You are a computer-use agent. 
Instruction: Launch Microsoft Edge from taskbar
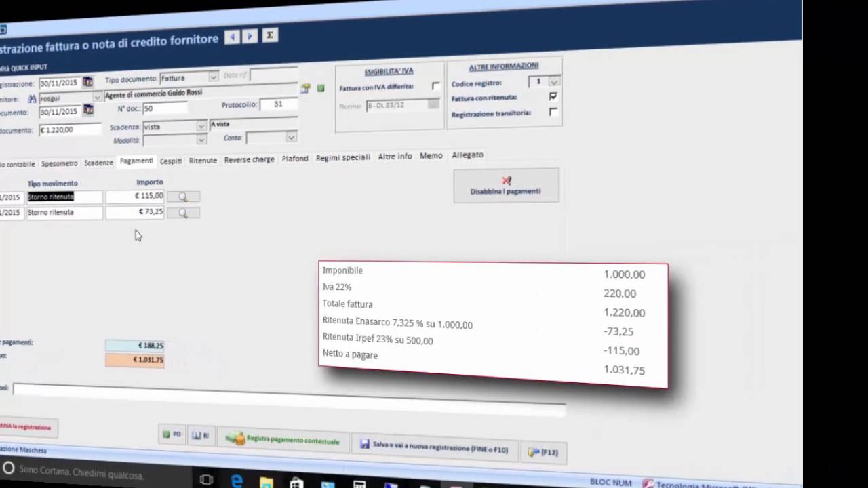pyautogui.click(x=237, y=481)
